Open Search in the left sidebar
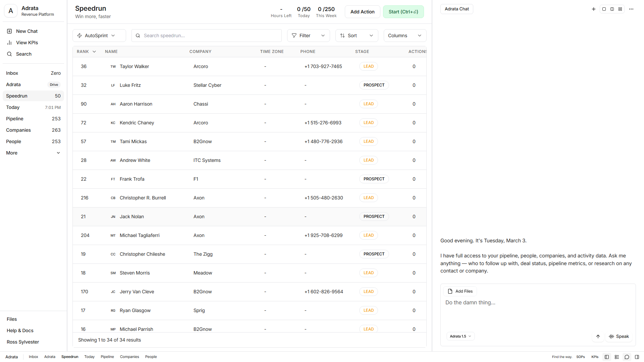The width and height of the screenshot is (644, 362). coord(23,54)
